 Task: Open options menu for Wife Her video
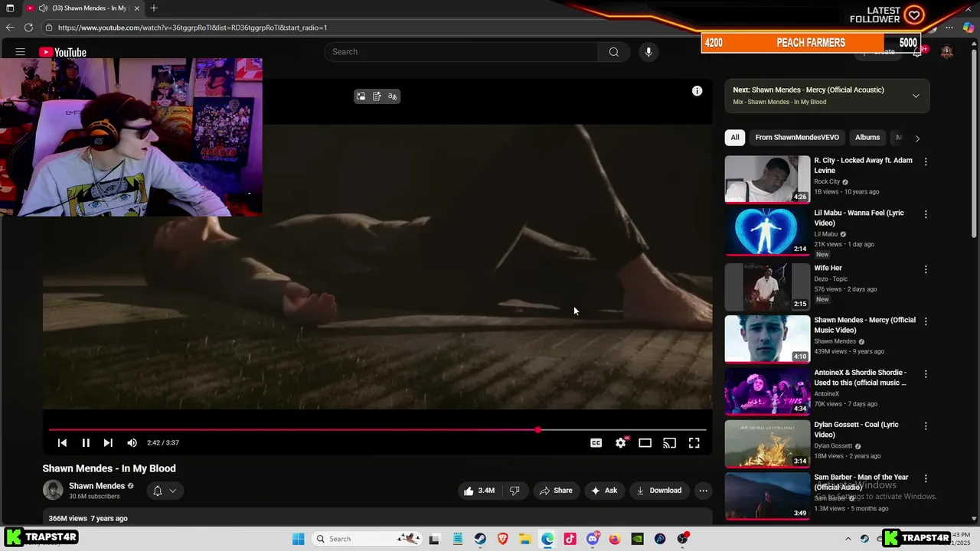[926, 269]
